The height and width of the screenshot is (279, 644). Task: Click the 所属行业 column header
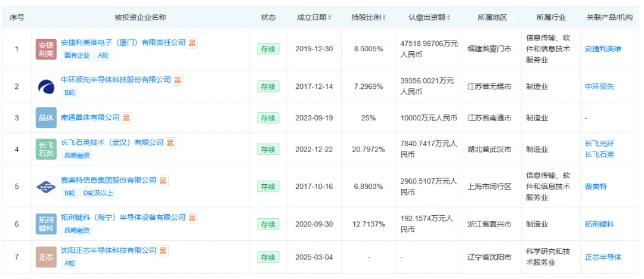[x=551, y=18]
